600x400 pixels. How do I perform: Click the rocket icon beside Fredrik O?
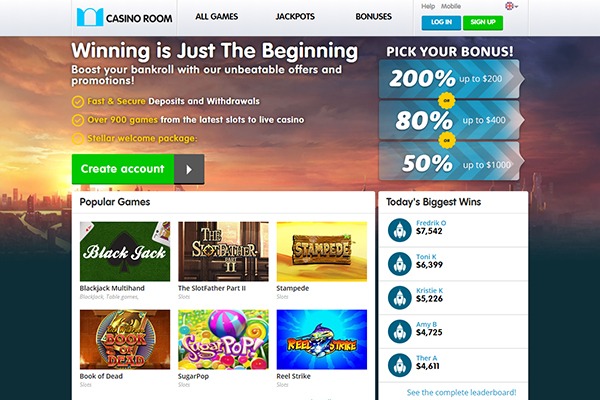pos(399,230)
